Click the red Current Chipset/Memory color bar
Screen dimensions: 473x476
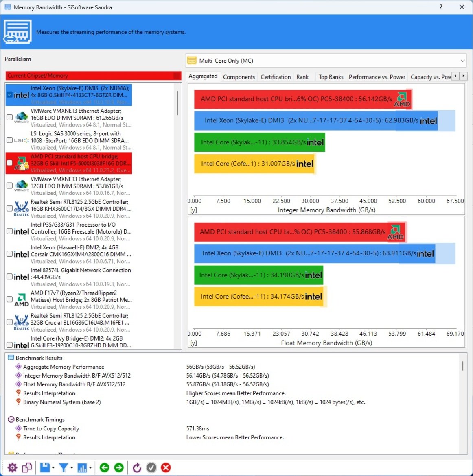tap(93, 76)
